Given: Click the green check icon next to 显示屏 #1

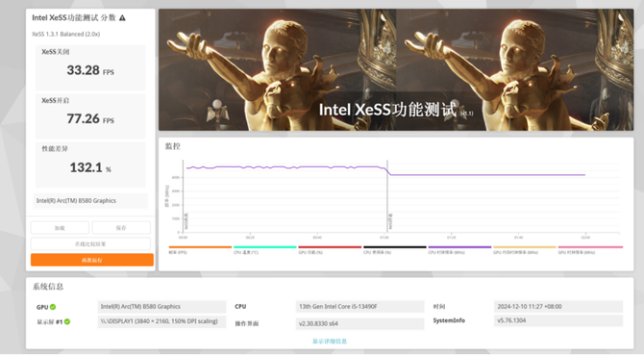Looking at the screenshot, I should 67,321.
